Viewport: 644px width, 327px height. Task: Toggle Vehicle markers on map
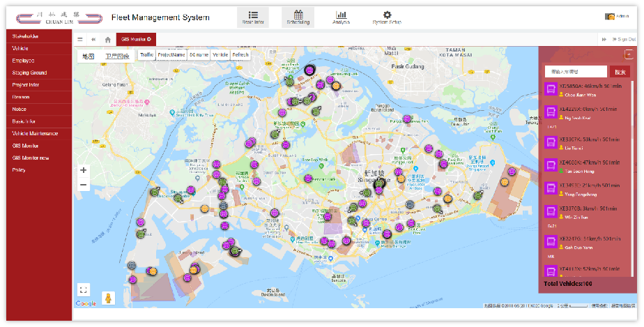coord(220,54)
